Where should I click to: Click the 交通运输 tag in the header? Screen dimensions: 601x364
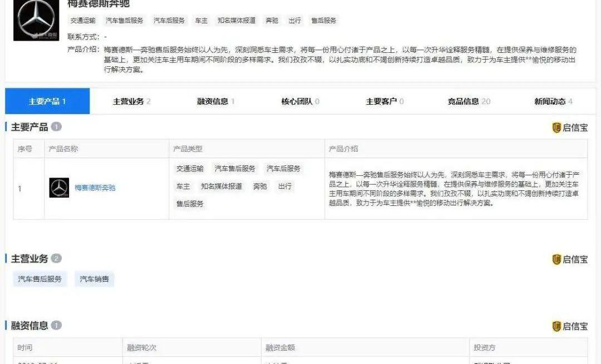(x=83, y=20)
